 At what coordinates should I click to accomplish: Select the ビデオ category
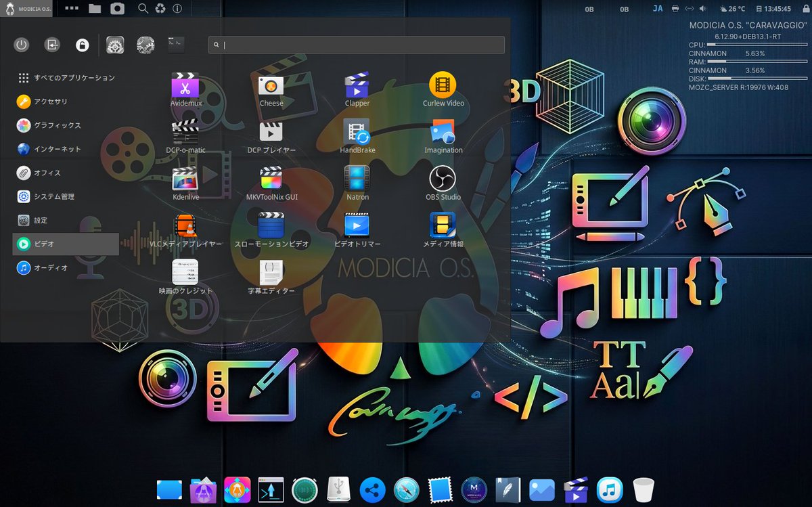[x=66, y=244]
